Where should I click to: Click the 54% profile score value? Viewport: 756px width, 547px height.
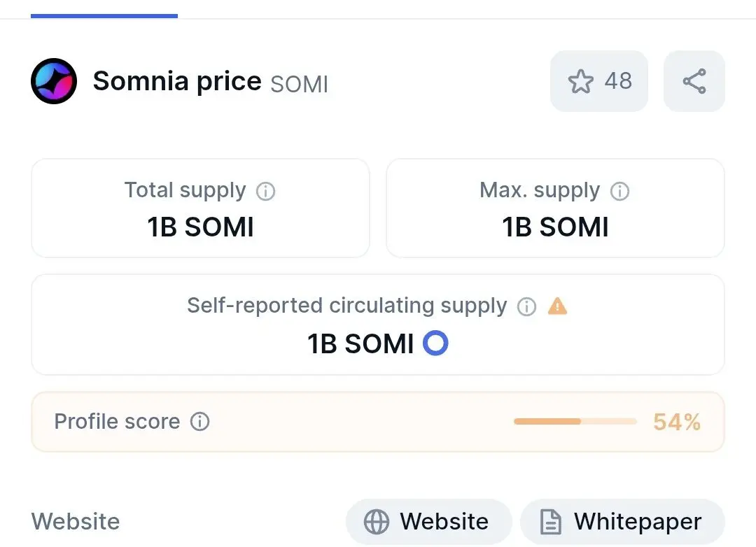676,422
